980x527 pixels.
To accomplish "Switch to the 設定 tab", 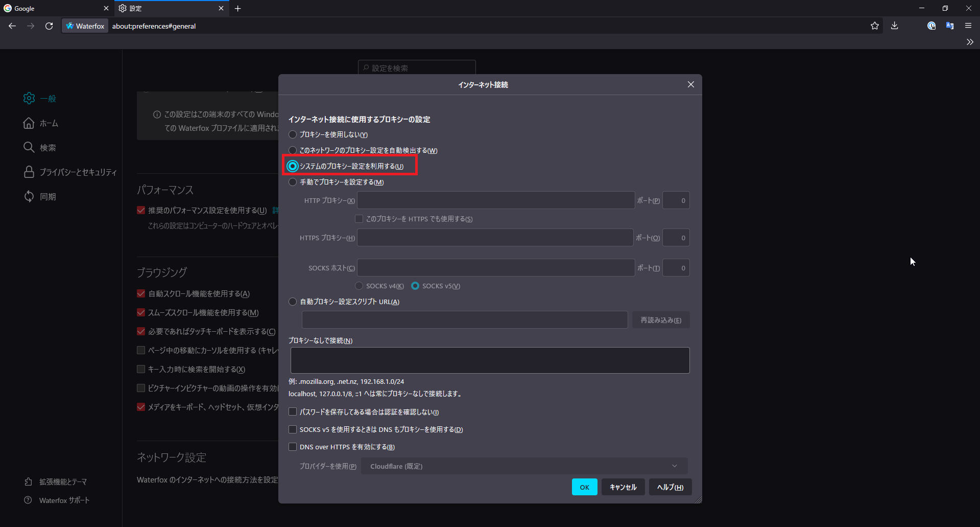I will (x=171, y=8).
